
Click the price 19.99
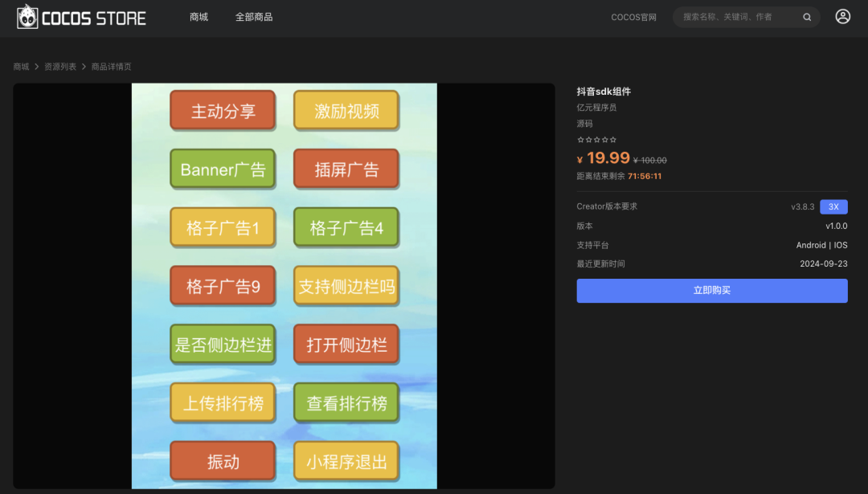(608, 158)
